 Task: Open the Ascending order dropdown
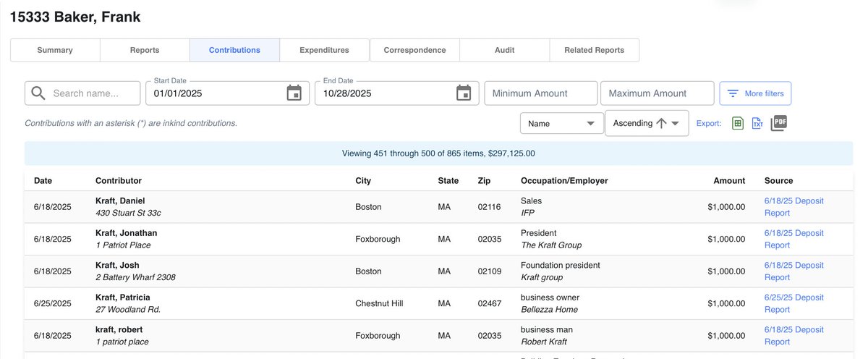647,123
